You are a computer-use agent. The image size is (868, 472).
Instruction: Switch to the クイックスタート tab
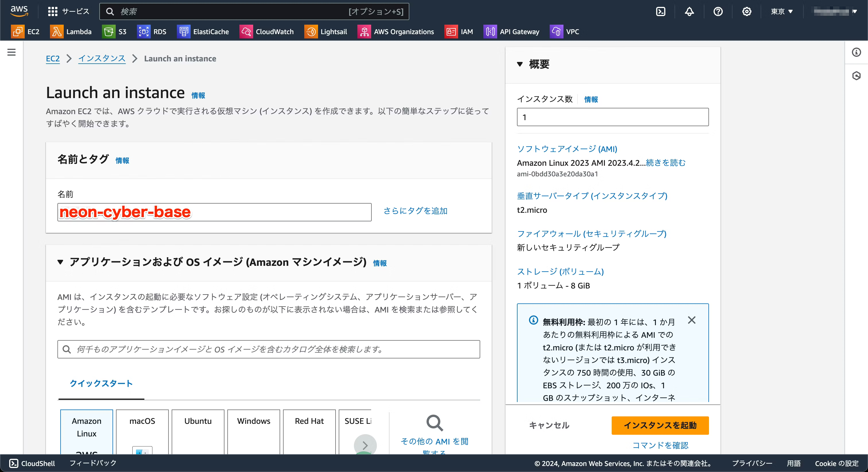pyautogui.click(x=101, y=383)
